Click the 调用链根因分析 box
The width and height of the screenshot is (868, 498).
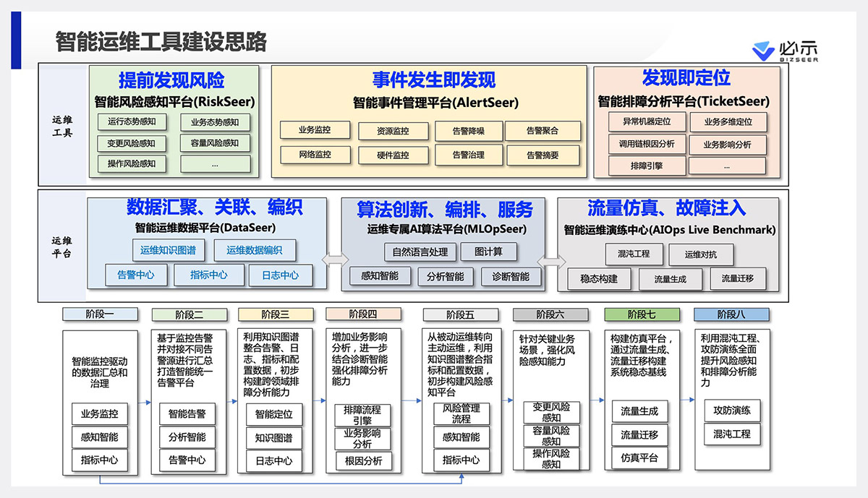[646, 144]
